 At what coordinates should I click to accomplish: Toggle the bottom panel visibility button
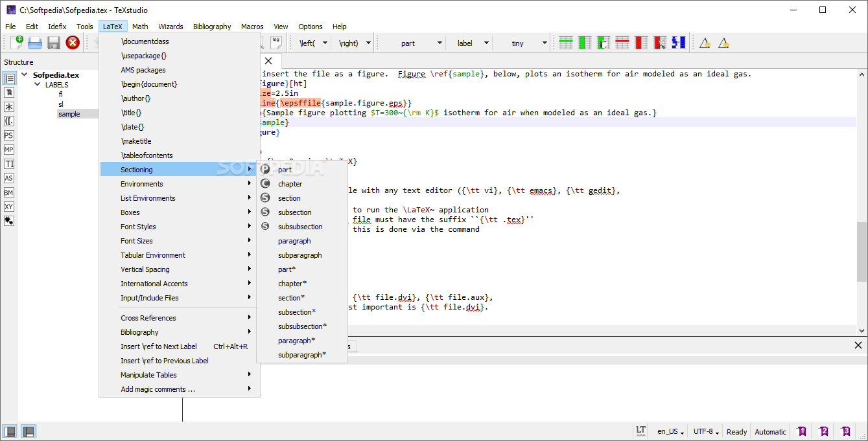click(29, 431)
